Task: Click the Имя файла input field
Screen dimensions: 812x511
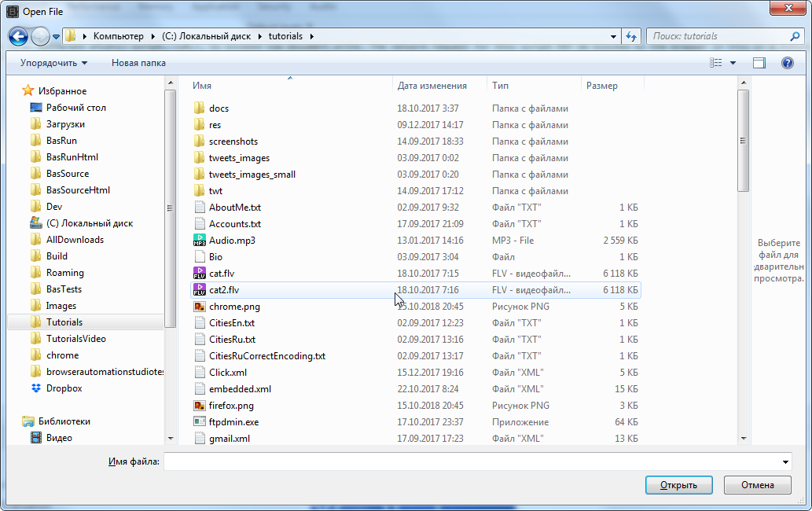Action: click(x=472, y=462)
